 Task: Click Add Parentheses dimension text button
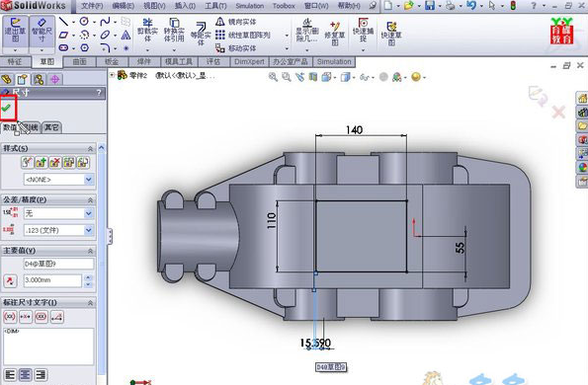tap(10, 317)
